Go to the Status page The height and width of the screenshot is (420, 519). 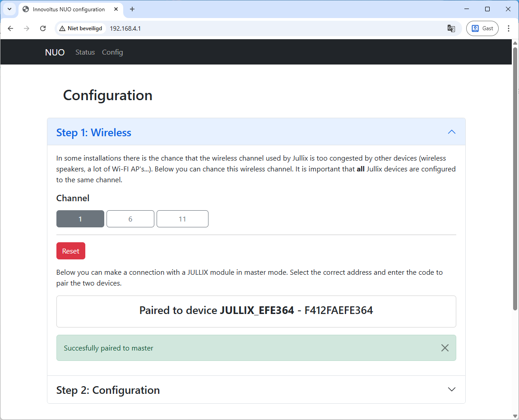tap(85, 52)
